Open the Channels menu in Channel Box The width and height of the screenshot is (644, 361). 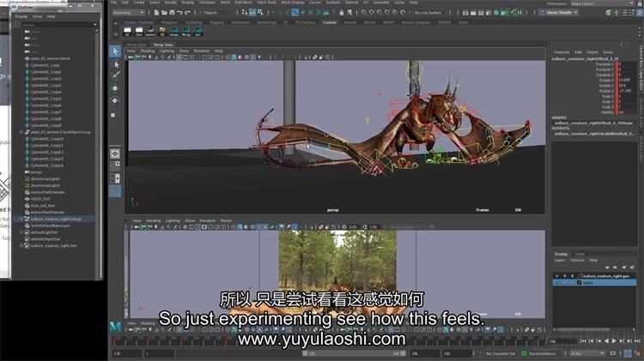click(x=561, y=52)
